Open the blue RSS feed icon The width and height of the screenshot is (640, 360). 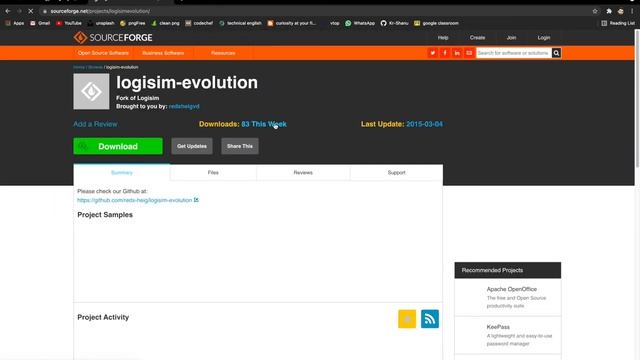point(430,319)
